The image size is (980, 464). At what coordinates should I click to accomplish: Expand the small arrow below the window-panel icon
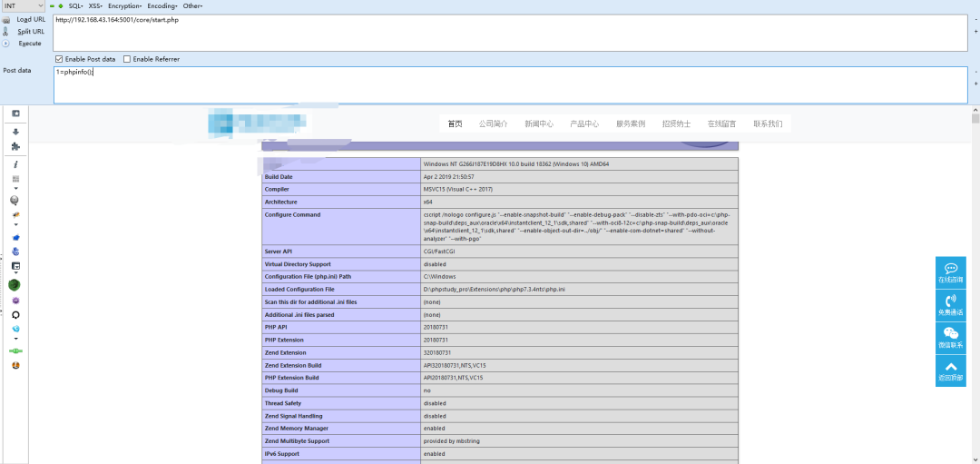(15, 273)
